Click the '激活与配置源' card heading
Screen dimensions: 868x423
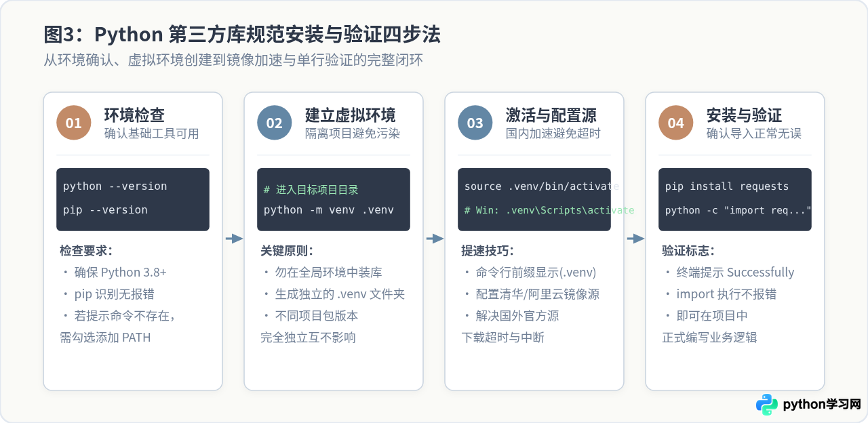tap(551, 115)
